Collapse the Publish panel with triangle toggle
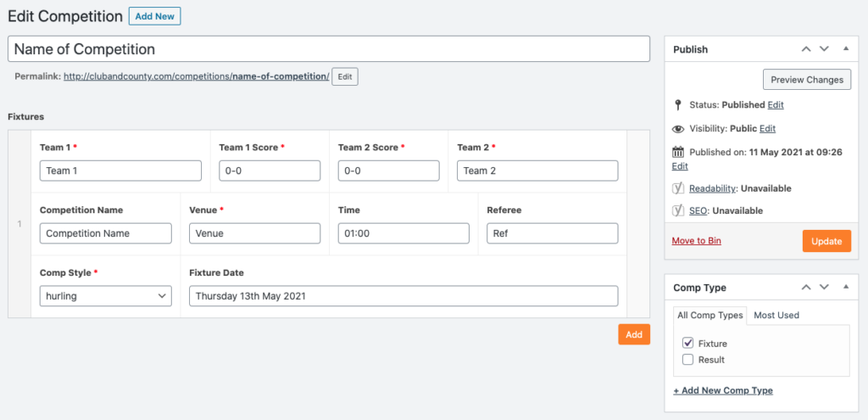 tap(845, 48)
